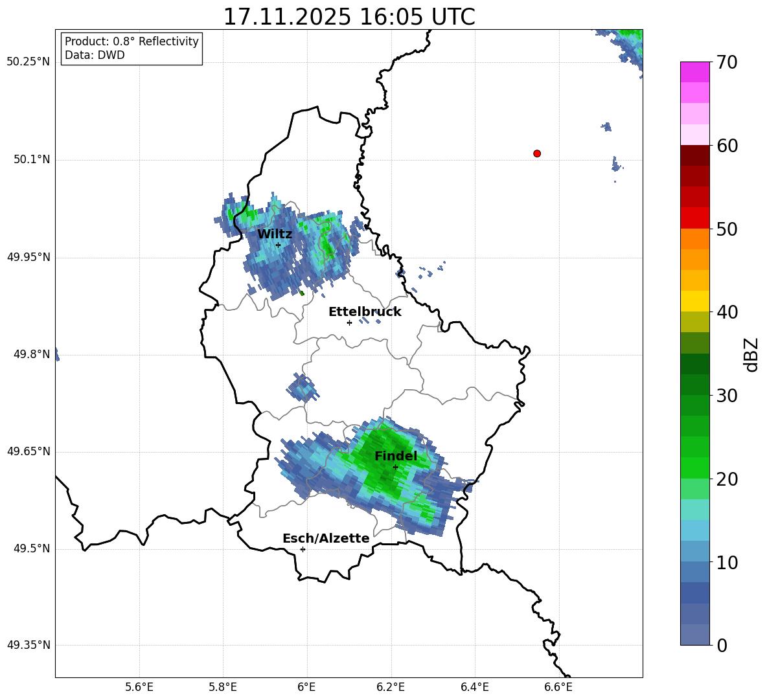Click the 6.2°E longitude tick label
The width and height of the screenshot is (767, 700).
click(x=391, y=687)
